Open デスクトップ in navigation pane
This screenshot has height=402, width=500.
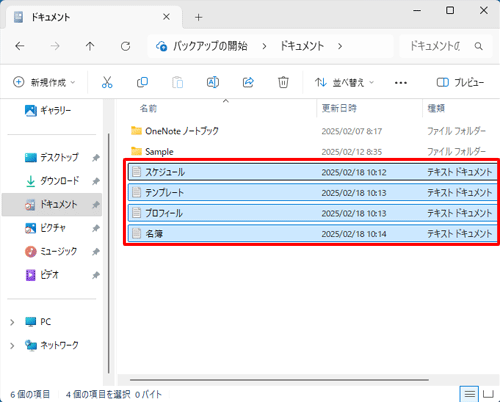coord(52,157)
